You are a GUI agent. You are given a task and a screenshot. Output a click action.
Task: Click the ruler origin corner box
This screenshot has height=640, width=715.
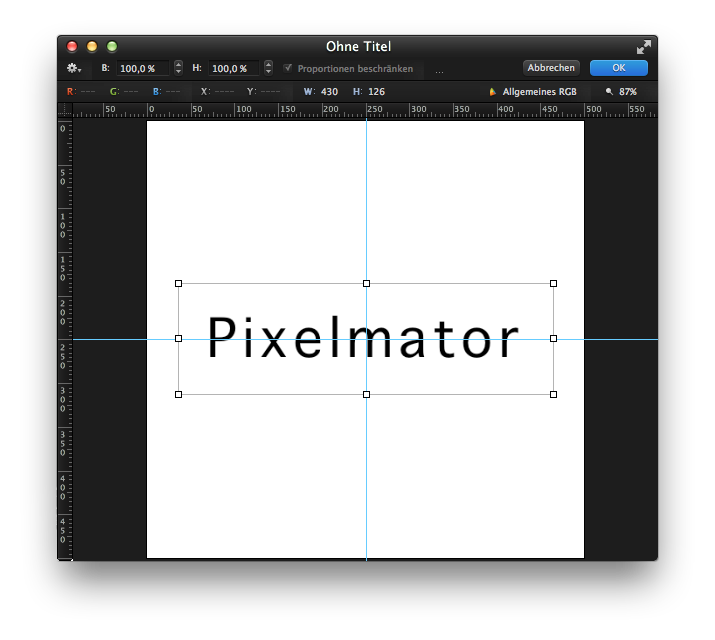coord(65,110)
